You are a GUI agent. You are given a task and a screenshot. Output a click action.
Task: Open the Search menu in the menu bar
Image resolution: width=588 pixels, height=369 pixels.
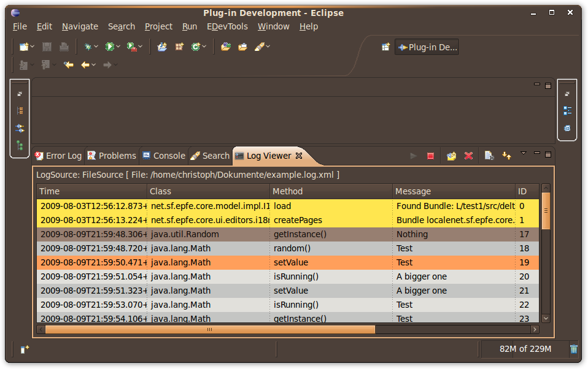pos(122,26)
